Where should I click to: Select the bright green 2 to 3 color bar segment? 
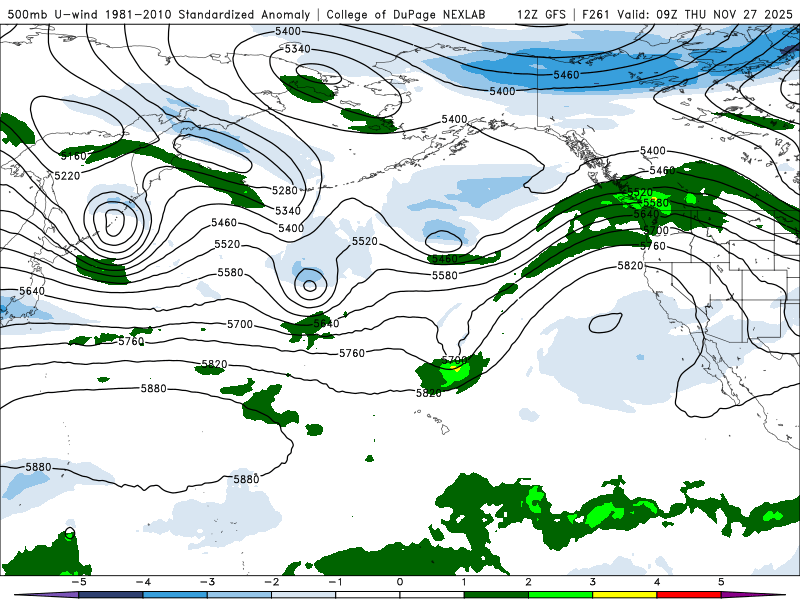(x=560, y=595)
